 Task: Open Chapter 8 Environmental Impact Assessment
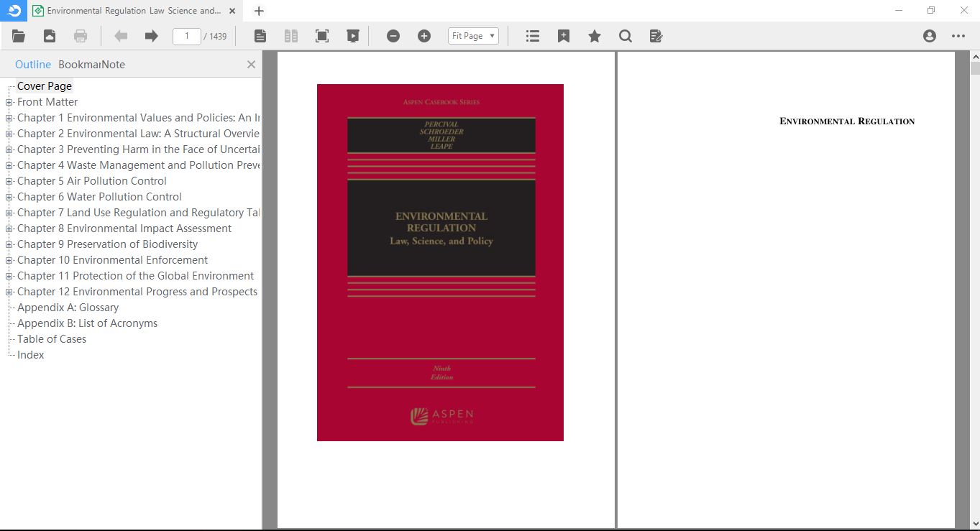click(124, 228)
